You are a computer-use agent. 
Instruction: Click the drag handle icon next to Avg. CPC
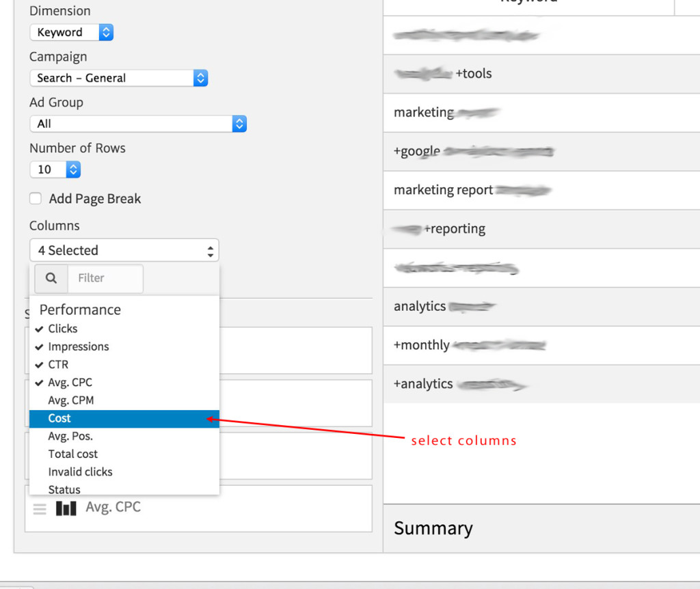tap(40, 508)
